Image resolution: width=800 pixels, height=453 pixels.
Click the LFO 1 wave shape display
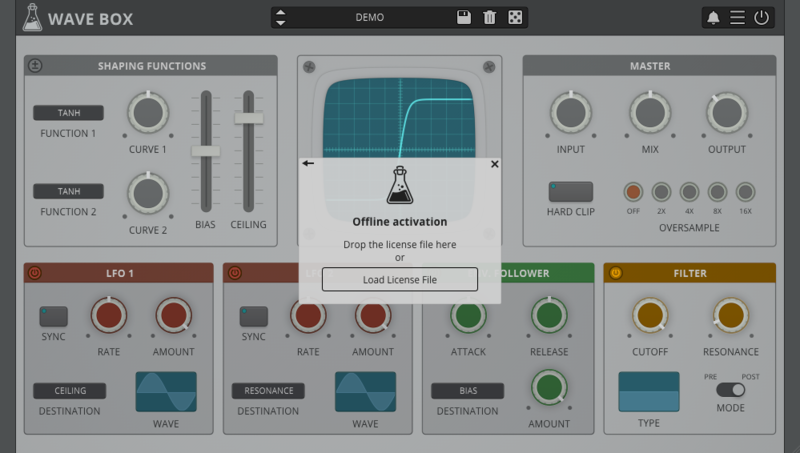(166, 391)
